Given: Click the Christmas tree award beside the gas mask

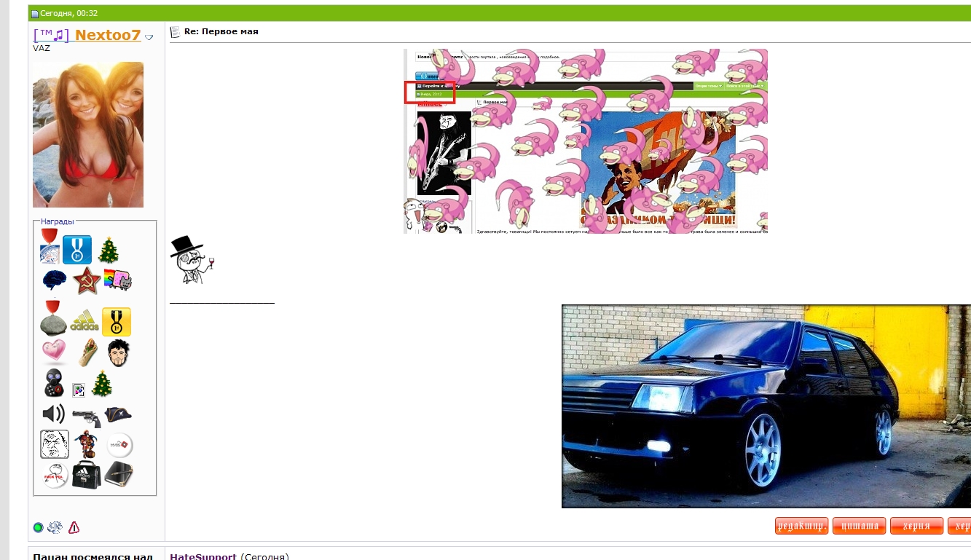Looking at the screenshot, I should pos(102,384).
